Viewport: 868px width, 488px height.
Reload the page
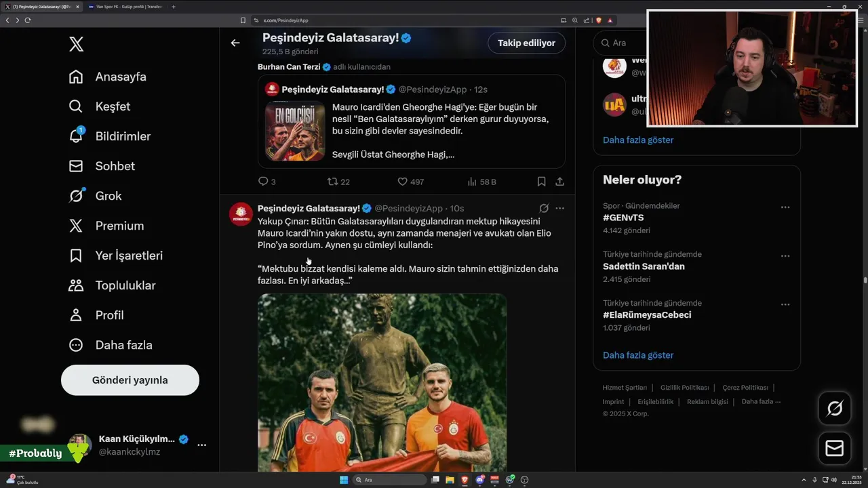click(28, 20)
